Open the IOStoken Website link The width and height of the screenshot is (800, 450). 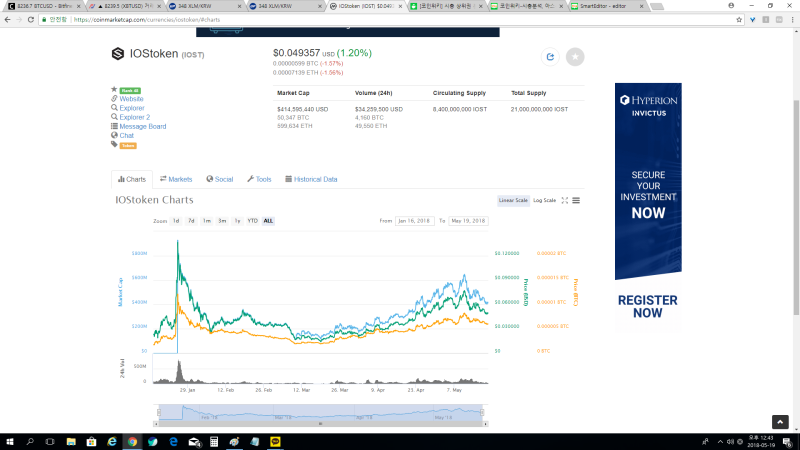click(131, 99)
